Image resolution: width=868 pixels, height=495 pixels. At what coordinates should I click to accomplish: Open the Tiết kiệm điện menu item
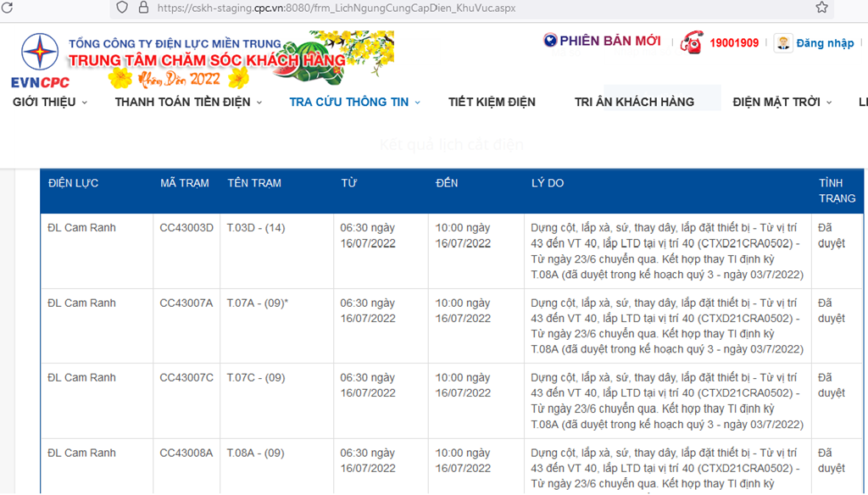[492, 103]
